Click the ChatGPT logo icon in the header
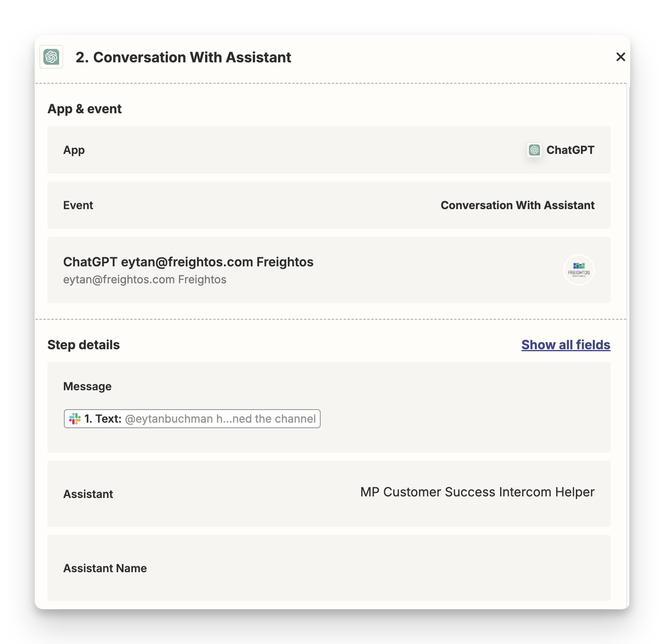Image resolution: width=665 pixels, height=644 pixels. pos(51,57)
